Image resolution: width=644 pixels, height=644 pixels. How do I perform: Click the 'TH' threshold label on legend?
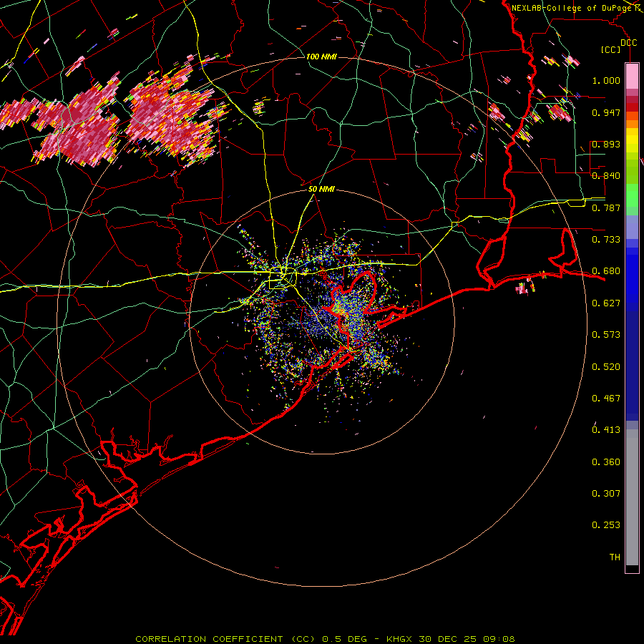pos(615,557)
